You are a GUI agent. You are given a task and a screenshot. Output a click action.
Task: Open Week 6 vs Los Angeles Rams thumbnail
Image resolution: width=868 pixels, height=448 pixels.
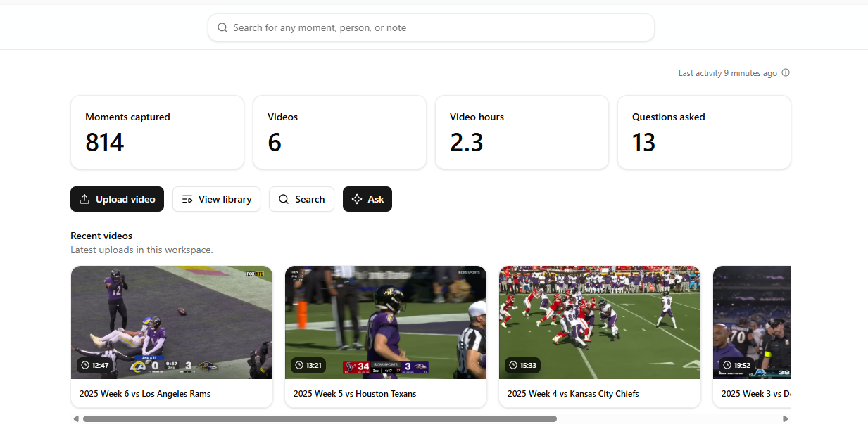click(x=172, y=322)
